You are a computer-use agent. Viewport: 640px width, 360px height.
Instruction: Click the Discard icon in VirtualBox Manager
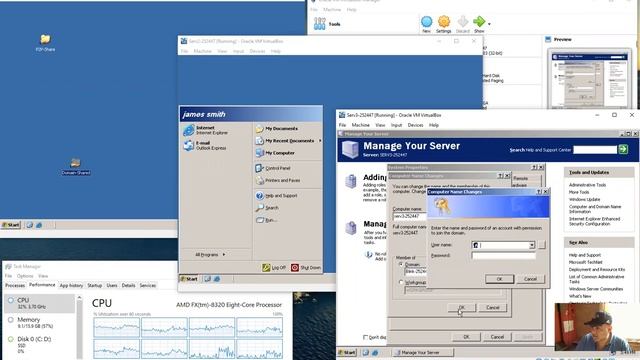(462, 24)
